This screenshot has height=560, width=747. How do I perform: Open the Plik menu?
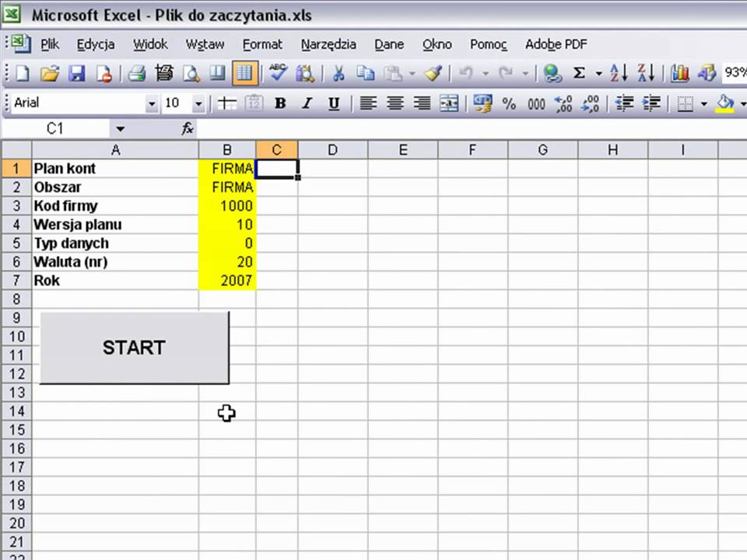(x=50, y=44)
